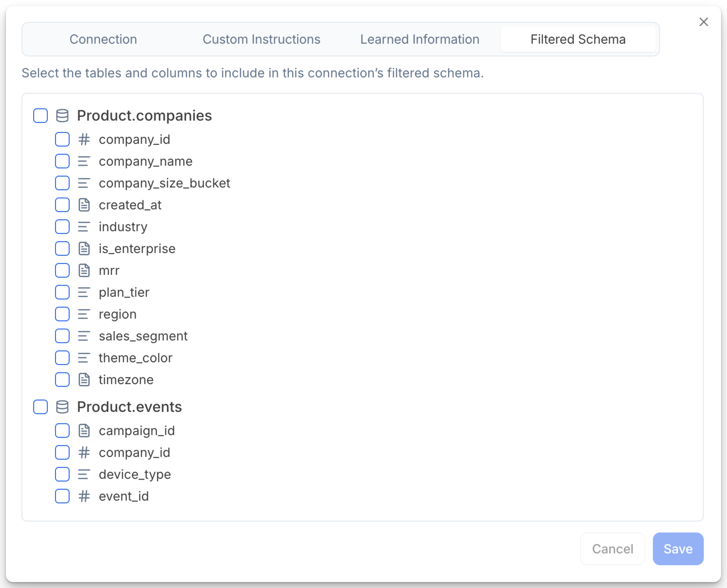Enable the is_enterprise column checkbox
Image resolution: width=727 pixels, height=588 pixels.
(62, 248)
